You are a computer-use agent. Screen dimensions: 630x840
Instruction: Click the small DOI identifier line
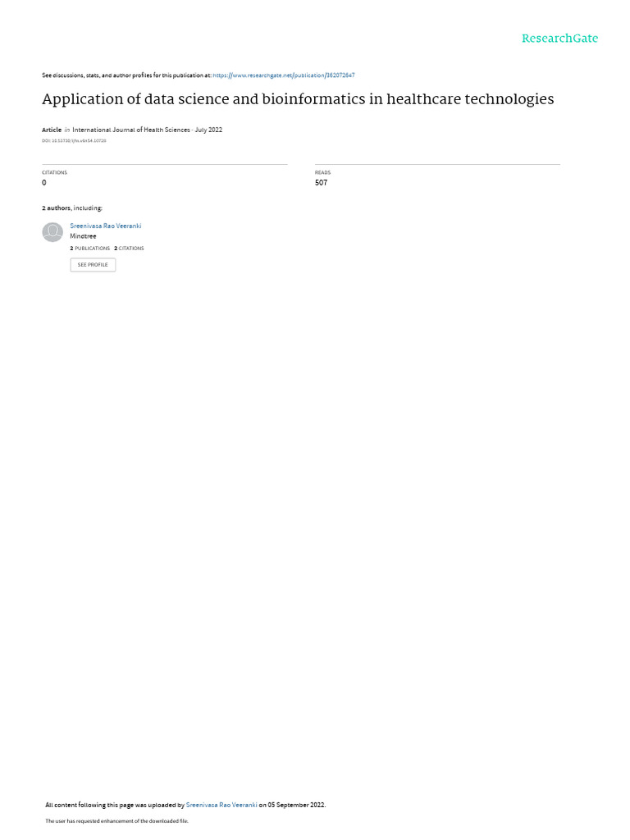(x=74, y=141)
